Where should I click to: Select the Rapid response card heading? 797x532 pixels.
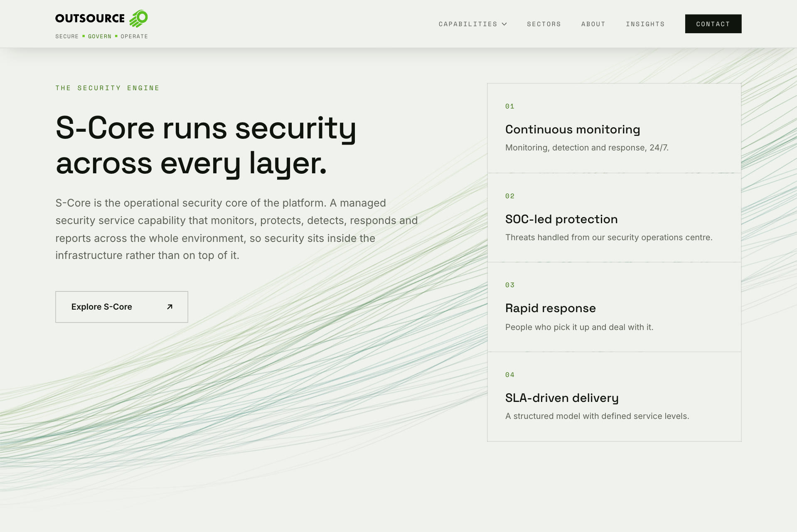pos(550,308)
